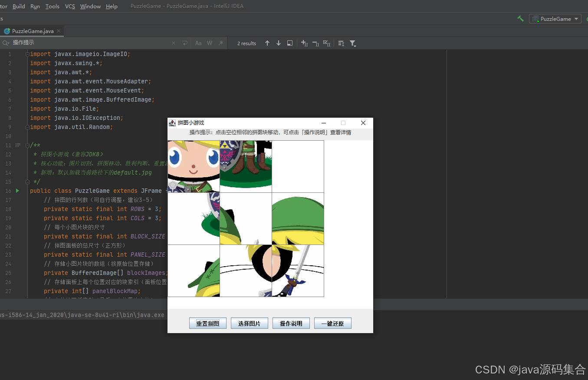This screenshot has width=588, height=380.
Task: Minimize the 拼图小游戏 window
Action: 323,123
